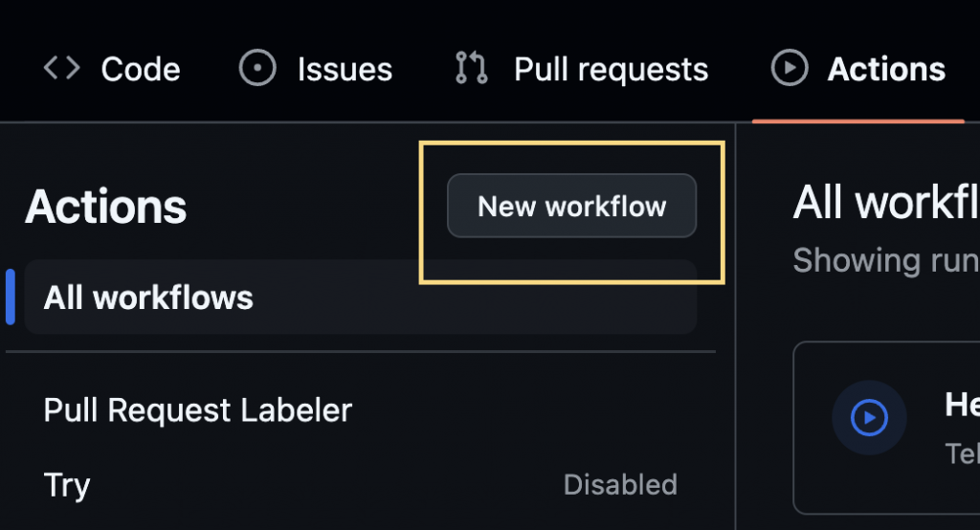This screenshot has width=980, height=530.
Task: Open the Try workflow entry
Action: 67,485
